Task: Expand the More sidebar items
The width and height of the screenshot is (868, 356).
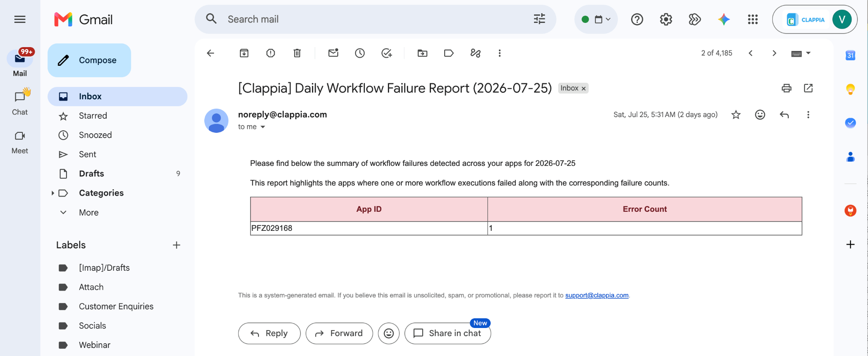Action: tap(88, 212)
